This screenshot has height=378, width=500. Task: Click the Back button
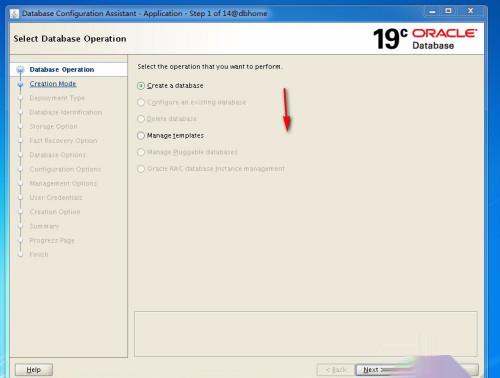pyautogui.click(x=335, y=370)
